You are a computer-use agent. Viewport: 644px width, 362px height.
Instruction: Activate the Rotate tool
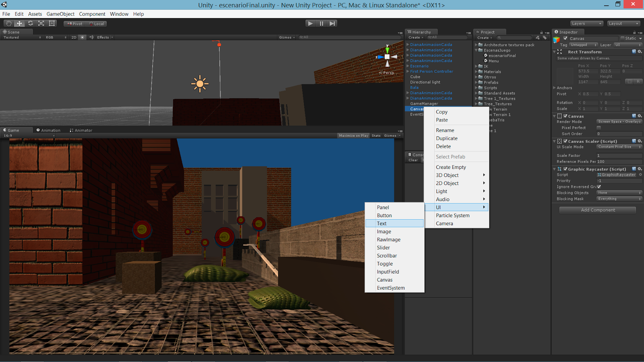point(30,23)
